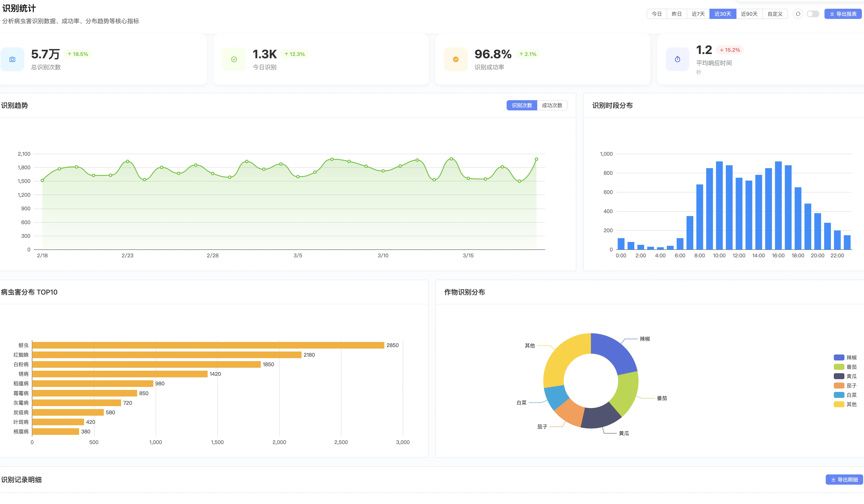
Task: Click the 15.2% downward trend badge
Action: [730, 50]
